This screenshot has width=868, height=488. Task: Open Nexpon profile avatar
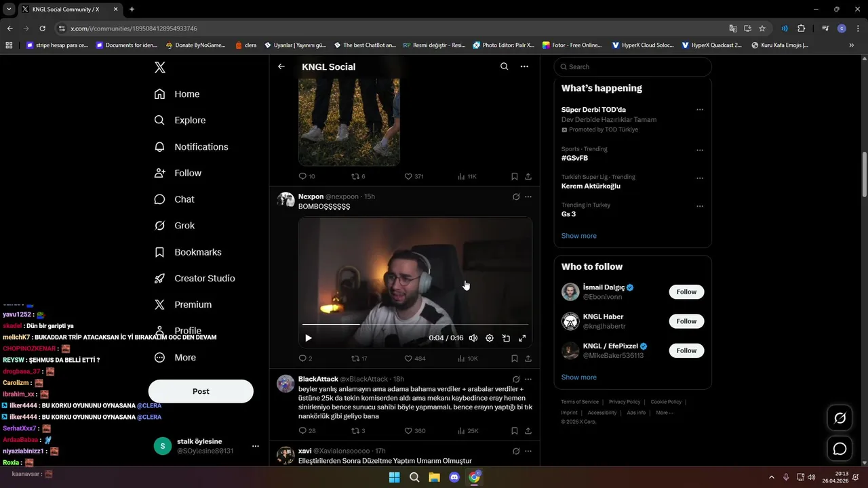pyautogui.click(x=285, y=200)
